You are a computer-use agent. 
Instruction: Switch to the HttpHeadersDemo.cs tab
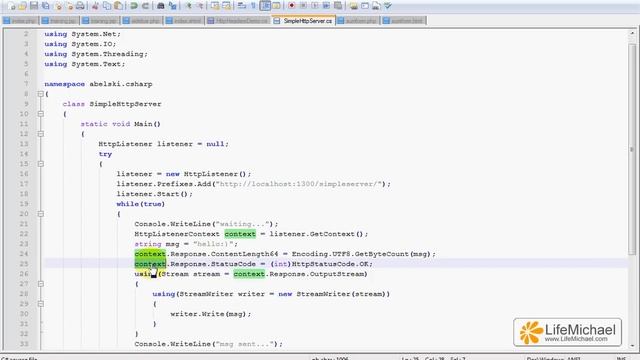point(238,20)
